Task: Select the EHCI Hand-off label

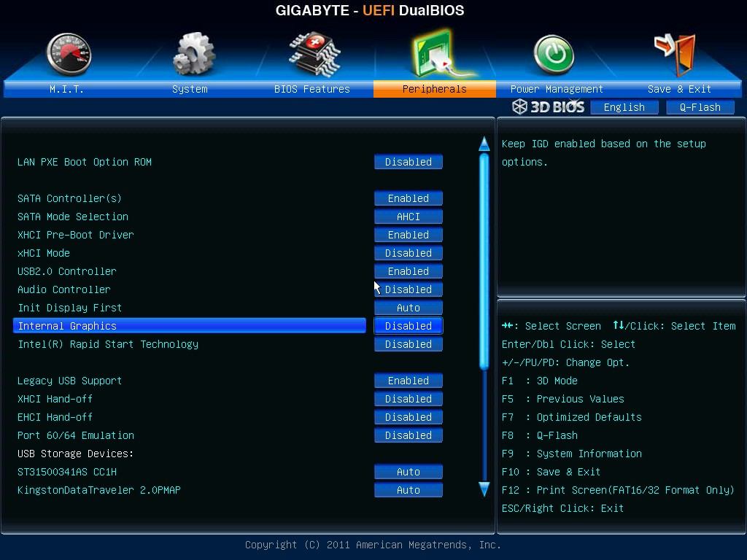Action: 55,417
